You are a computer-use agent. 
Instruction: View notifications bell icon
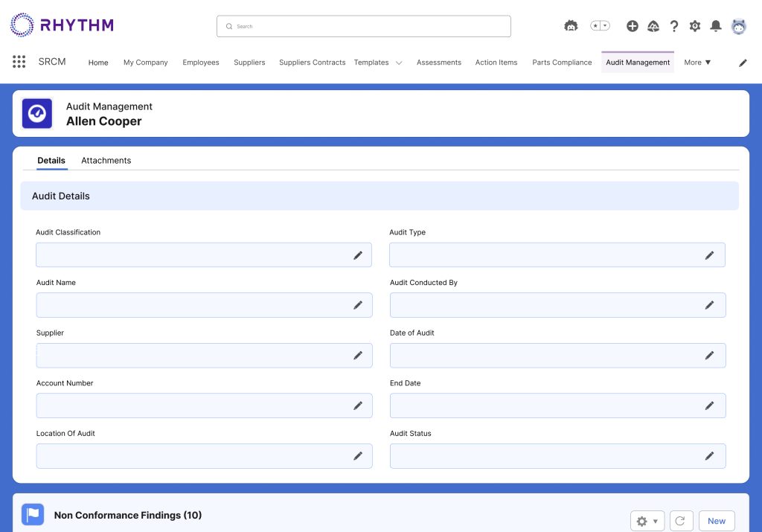pos(716,26)
